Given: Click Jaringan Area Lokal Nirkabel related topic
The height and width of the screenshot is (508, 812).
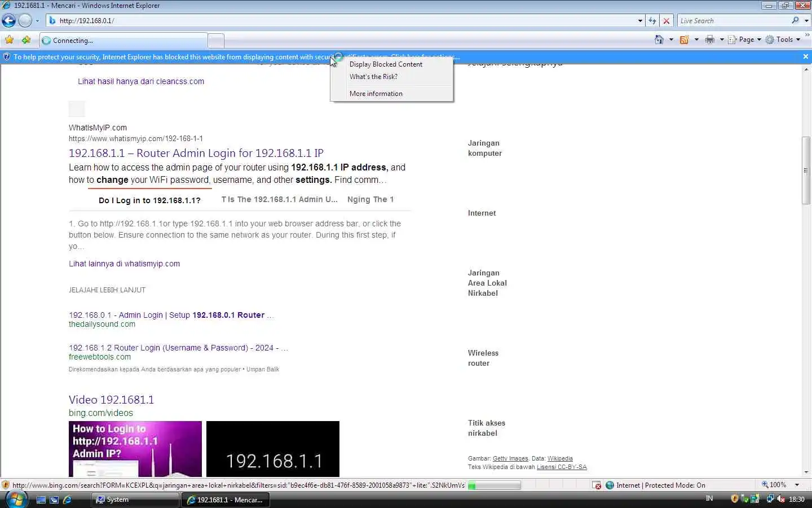Looking at the screenshot, I should tap(487, 283).
